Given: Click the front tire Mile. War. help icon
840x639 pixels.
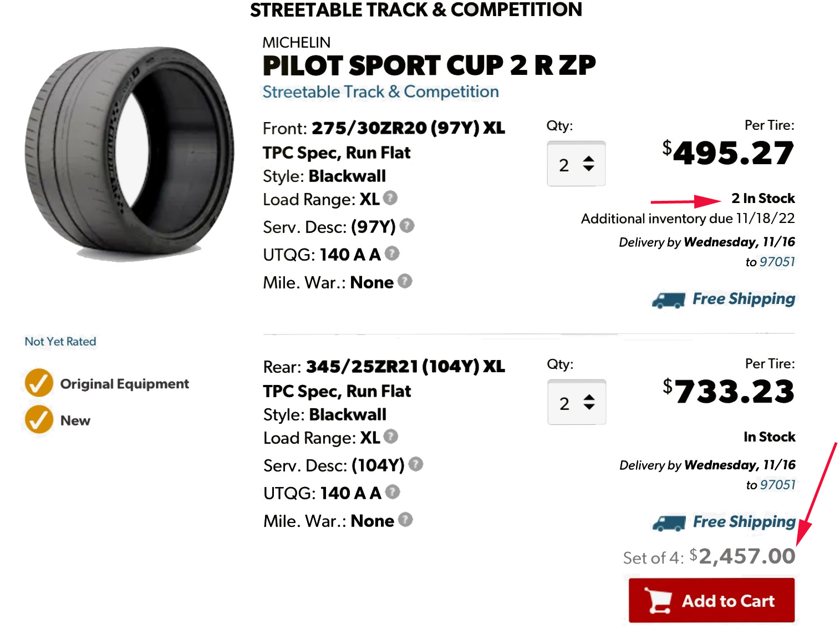Looking at the screenshot, I should (405, 281).
